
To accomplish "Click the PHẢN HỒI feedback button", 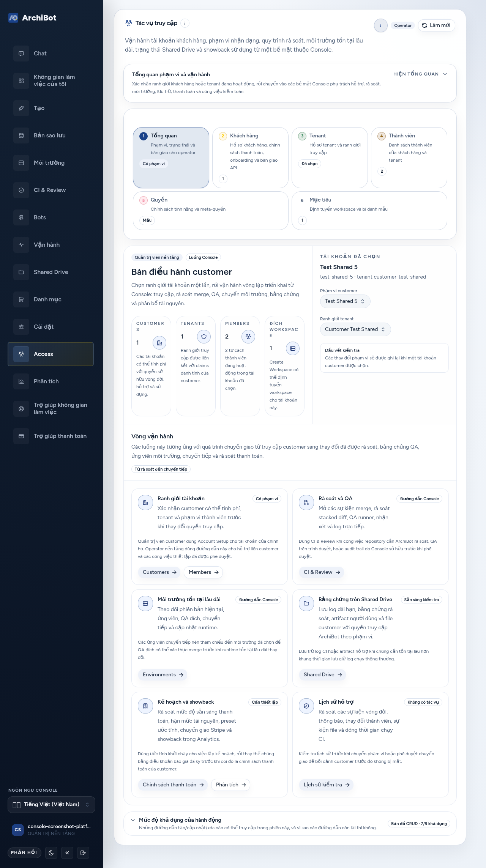I will 24,852.
